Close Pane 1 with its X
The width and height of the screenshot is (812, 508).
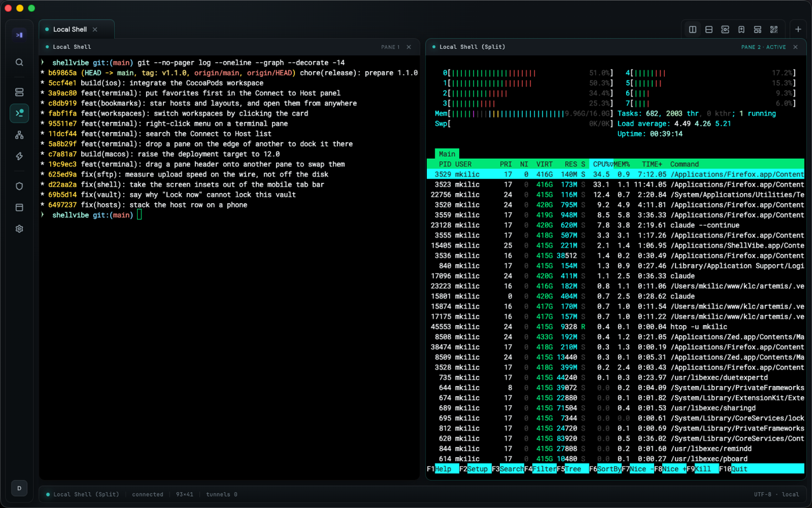[409, 47]
